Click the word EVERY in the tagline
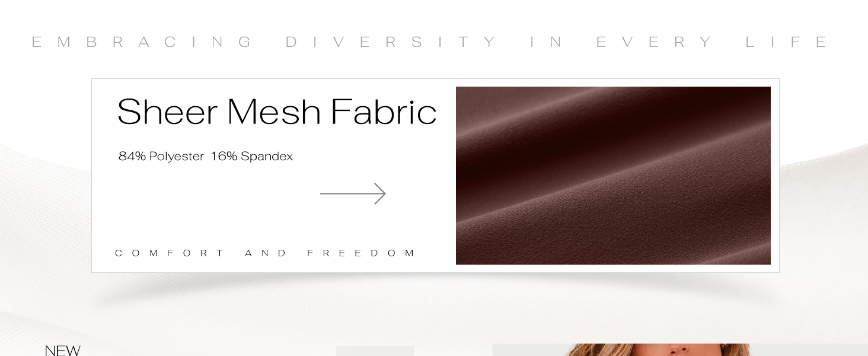 [x=655, y=42]
